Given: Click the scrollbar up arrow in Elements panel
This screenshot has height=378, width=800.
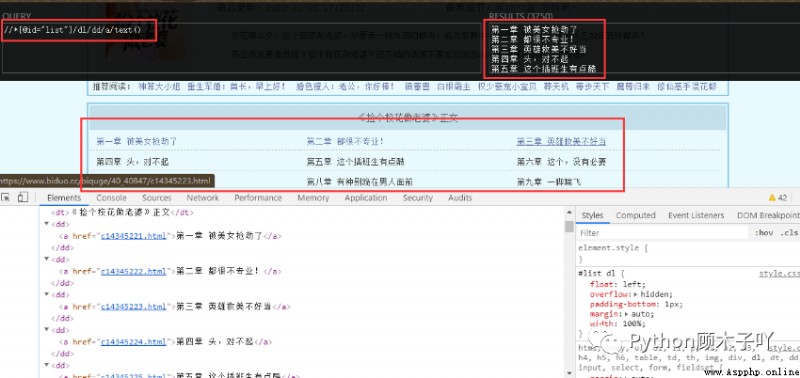Looking at the screenshot, I should click(569, 212).
